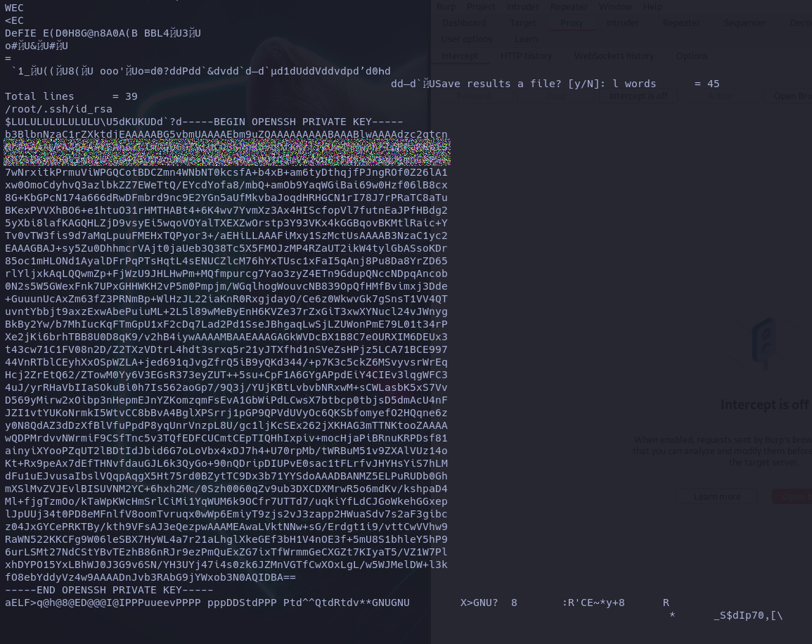
Task: Open the User options tab
Action: click(x=467, y=39)
